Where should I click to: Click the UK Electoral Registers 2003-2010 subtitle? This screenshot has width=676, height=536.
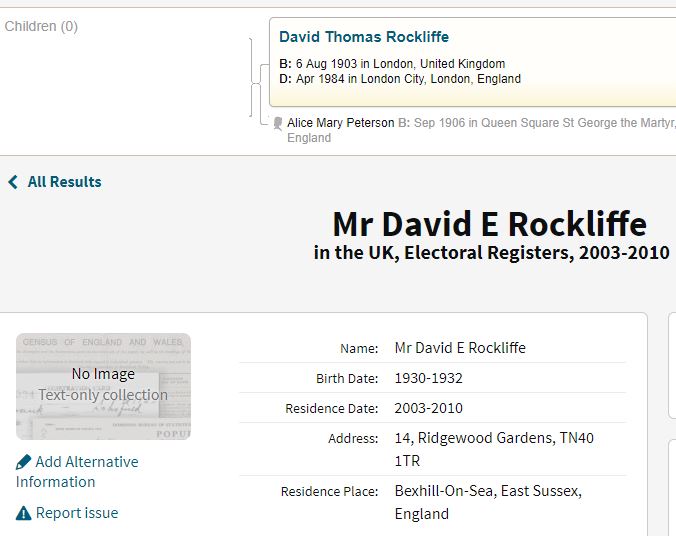(491, 253)
